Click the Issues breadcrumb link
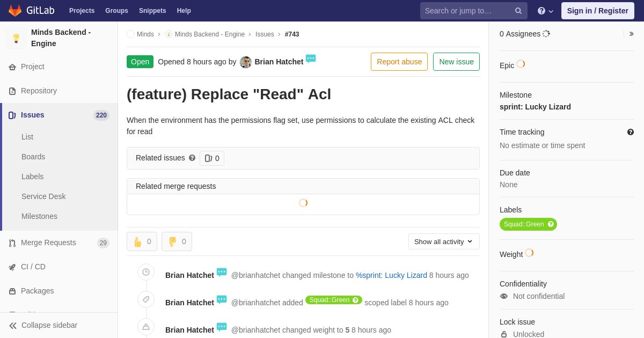The image size is (644, 338). pos(265,34)
